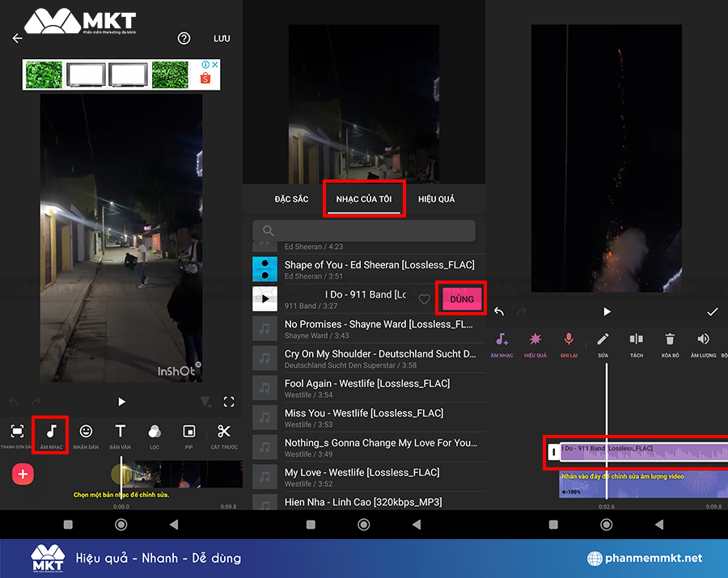Viewport: 728px width, 578px height.
Task: Redo in the left editor
Action: (36, 401)
